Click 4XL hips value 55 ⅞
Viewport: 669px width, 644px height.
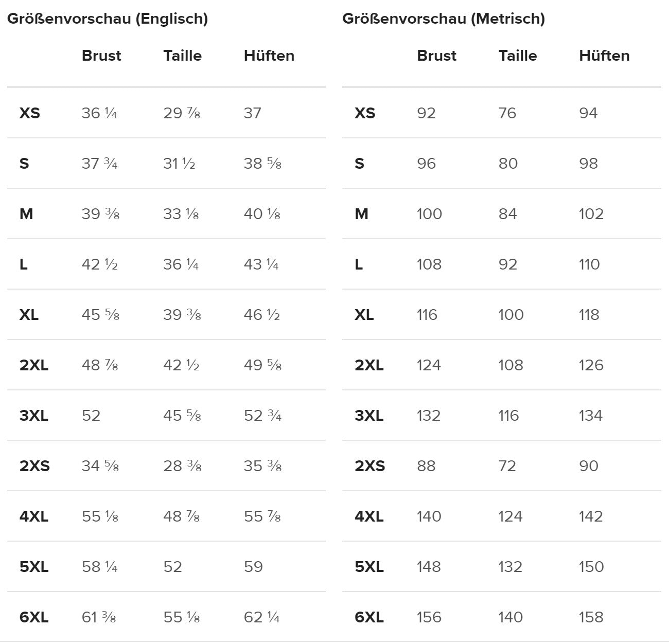[262, 516]
